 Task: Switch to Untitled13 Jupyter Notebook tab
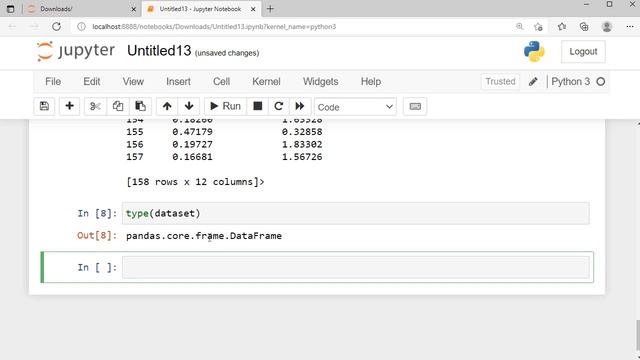click(200, 9)
